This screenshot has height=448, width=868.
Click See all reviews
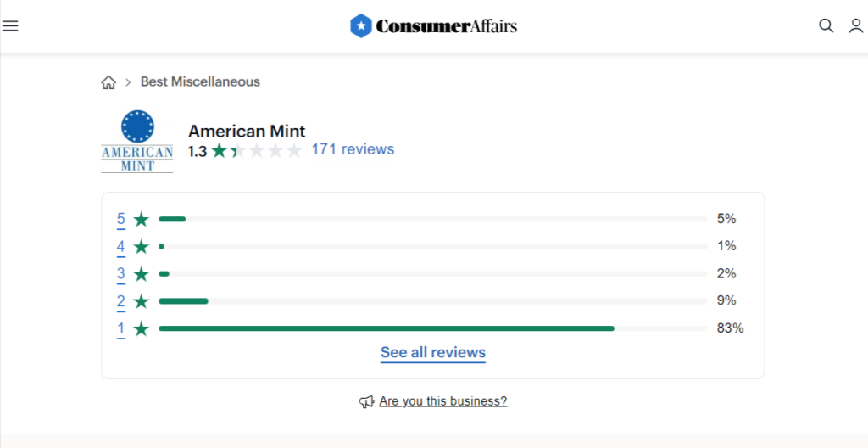tap(433, 353)
